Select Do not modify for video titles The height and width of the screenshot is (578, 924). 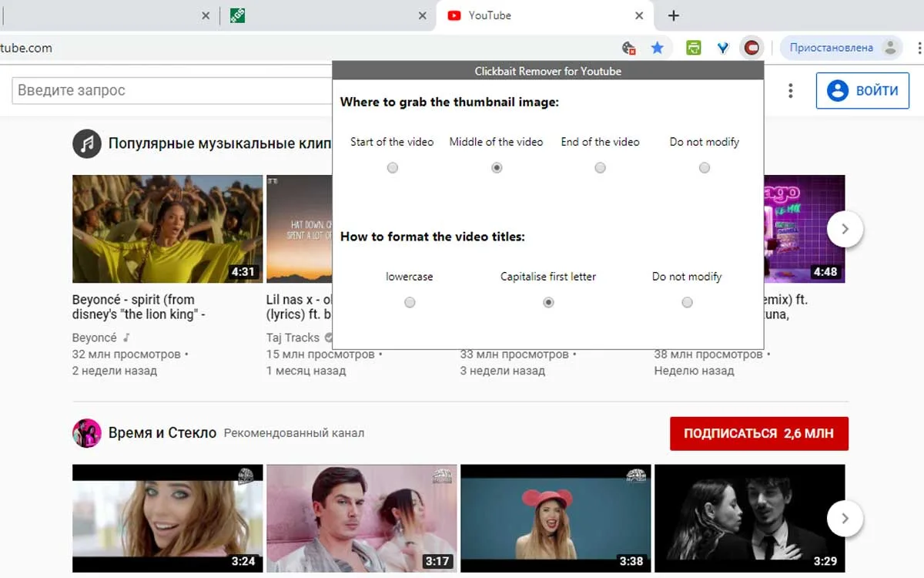[687, 302]
